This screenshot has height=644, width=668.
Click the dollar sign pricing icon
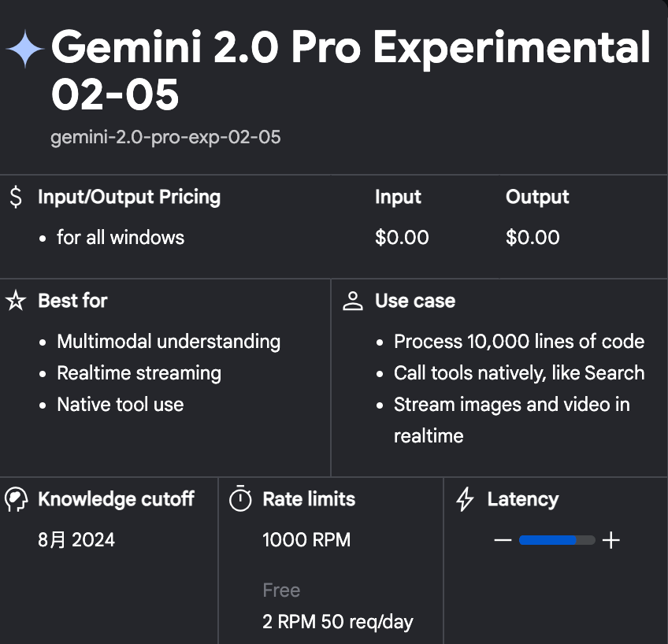tap(13, 196)
